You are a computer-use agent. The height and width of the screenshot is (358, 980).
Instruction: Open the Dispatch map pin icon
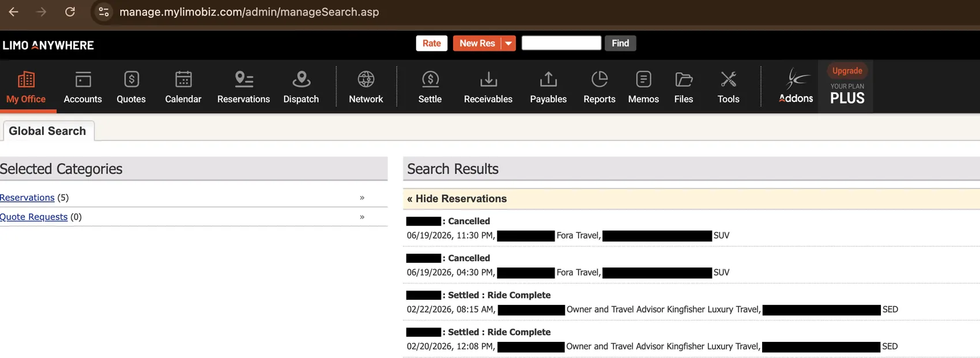point(301,80)
